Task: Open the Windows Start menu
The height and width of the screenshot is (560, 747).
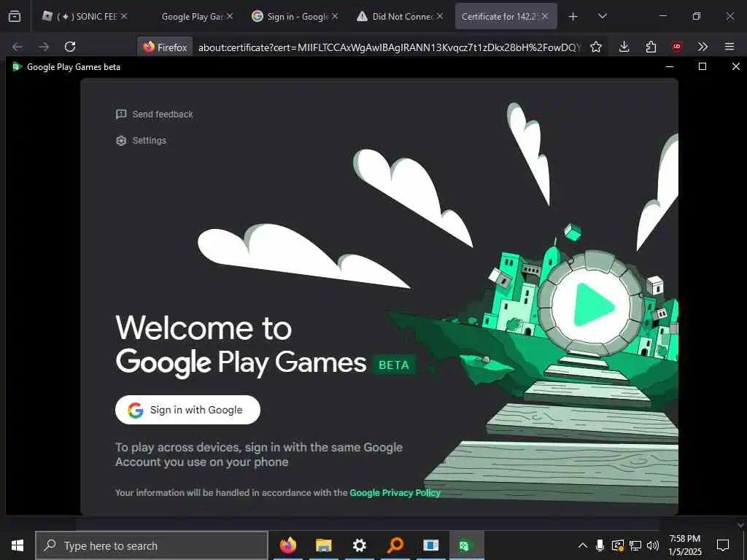Action: coord(18,545)
